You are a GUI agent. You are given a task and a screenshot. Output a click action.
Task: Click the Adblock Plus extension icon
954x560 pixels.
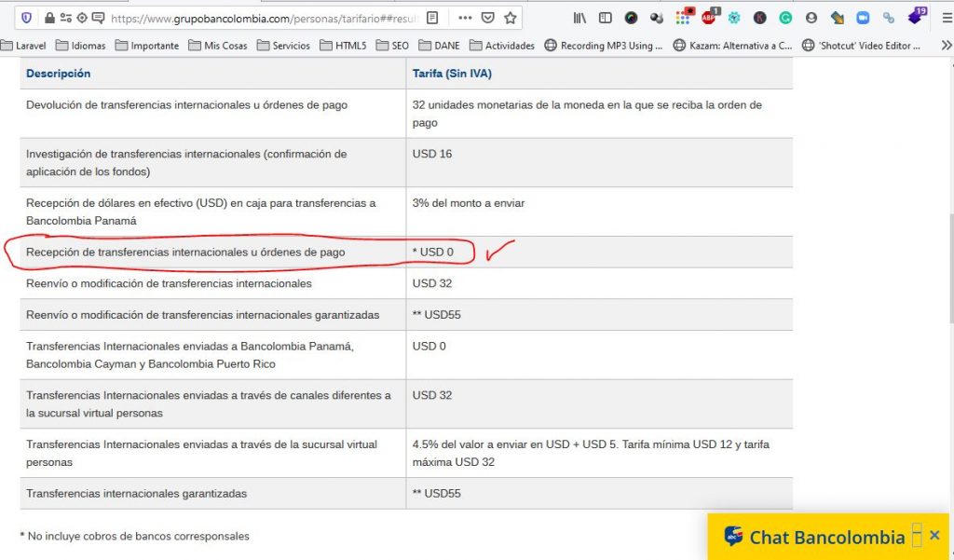(709, 17)
